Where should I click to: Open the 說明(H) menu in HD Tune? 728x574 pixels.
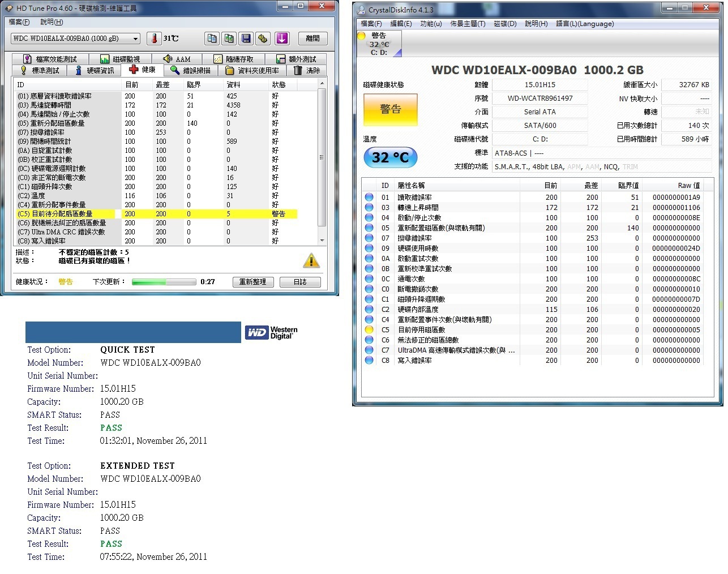coord(52,22)
